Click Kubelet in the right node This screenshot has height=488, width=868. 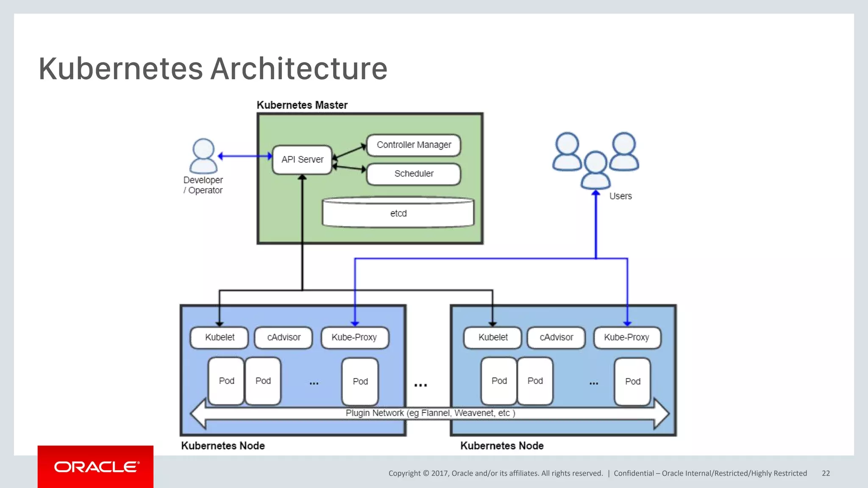[492, 337]
